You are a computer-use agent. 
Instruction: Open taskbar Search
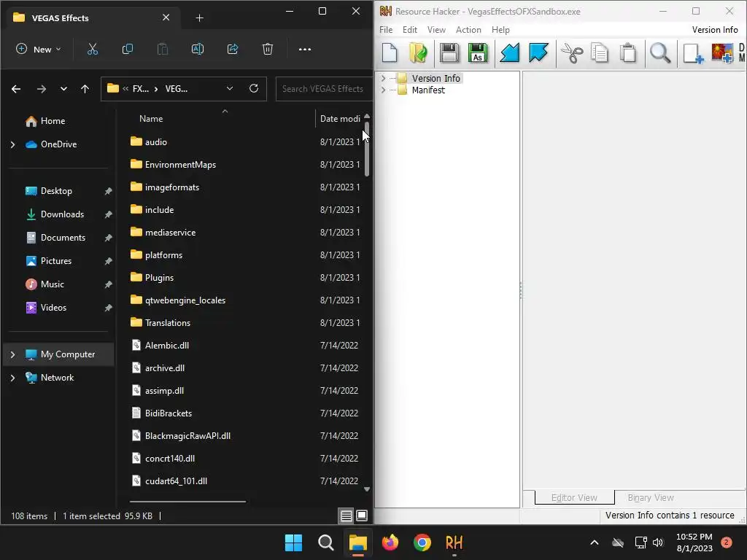[326, 542]
